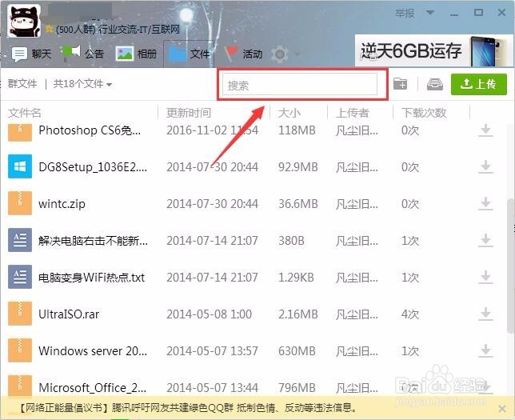Click 4次 download count for UltraISO.rar
The width and height of the screenshot is (515, 420).
point(410,314)
